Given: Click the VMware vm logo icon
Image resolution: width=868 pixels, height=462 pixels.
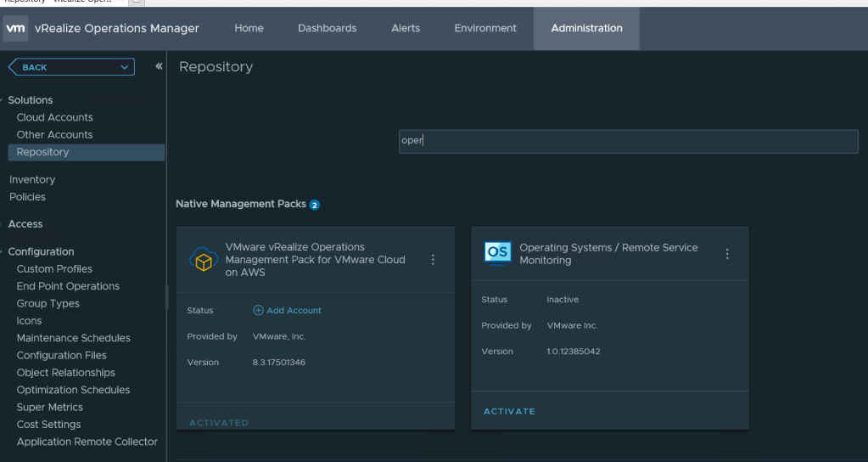Looking at the screenshot, I should point(16,28).
